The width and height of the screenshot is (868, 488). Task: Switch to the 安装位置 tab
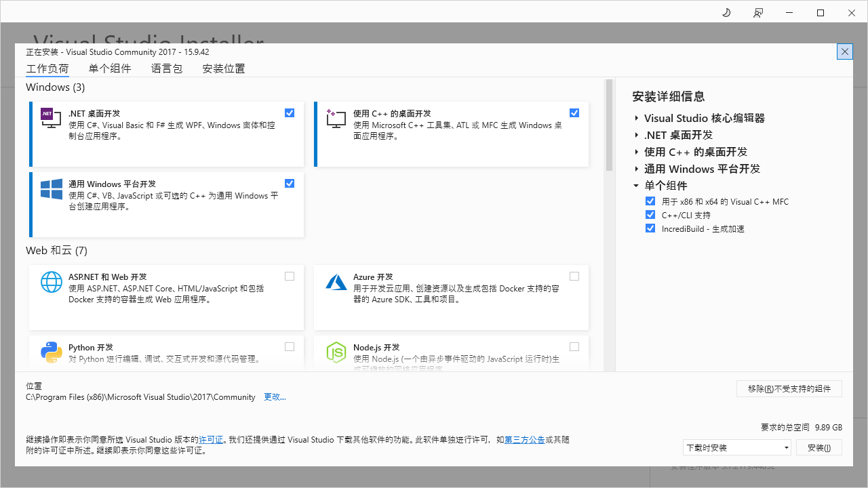coord(224,68)
